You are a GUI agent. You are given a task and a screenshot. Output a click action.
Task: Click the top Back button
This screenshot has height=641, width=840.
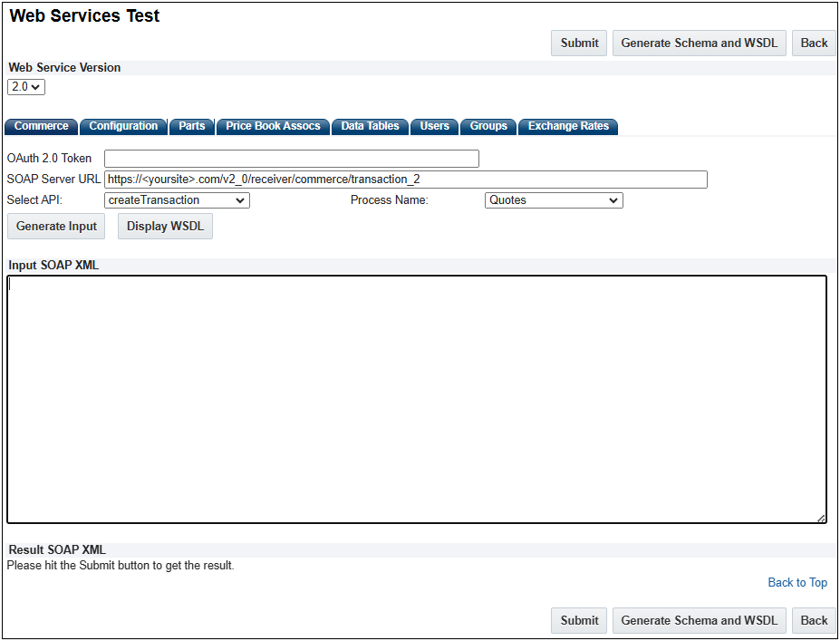(813, 43)
